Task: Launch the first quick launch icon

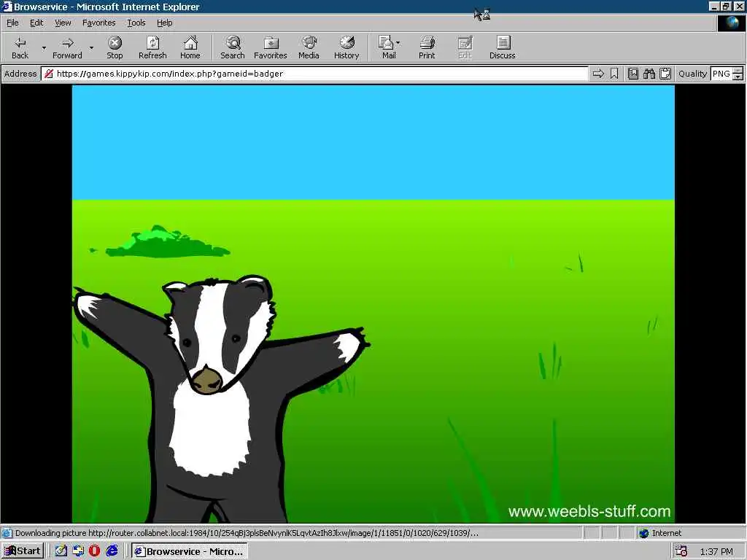Action: point(61,551)
